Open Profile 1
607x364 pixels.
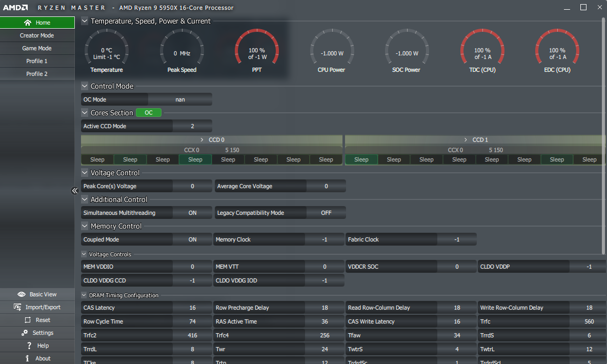37,61
